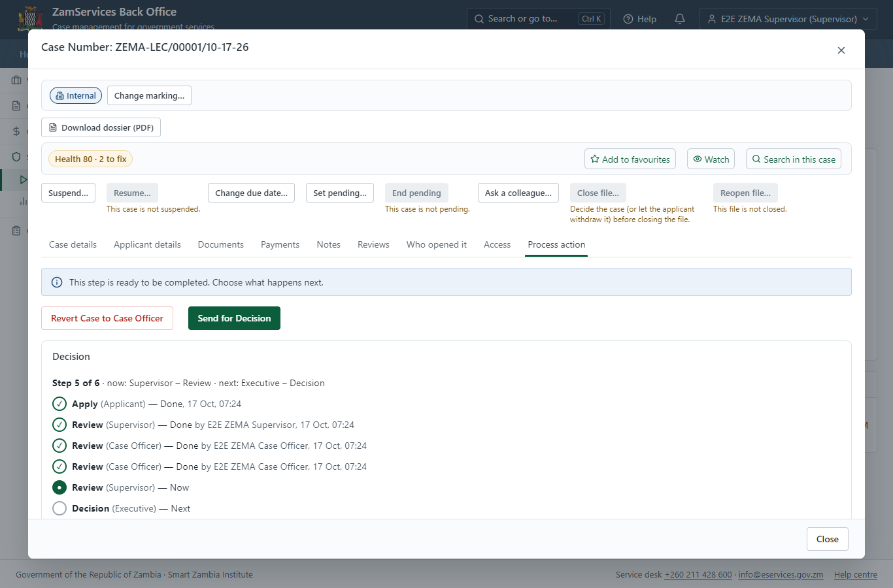The height and width of the screenshot is (588, 893).
Task: Select the Decision (Executive) step circle
Action: click(x=59, y=508)
